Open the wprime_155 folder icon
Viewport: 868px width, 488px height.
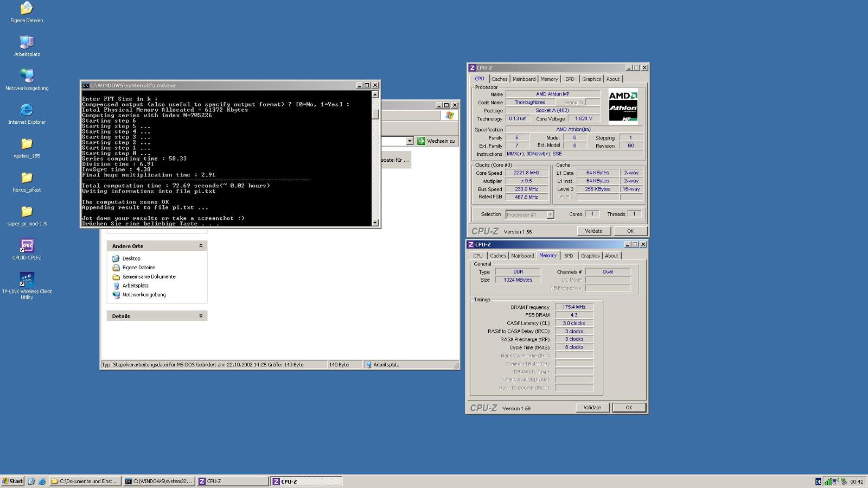click(27, 148)
